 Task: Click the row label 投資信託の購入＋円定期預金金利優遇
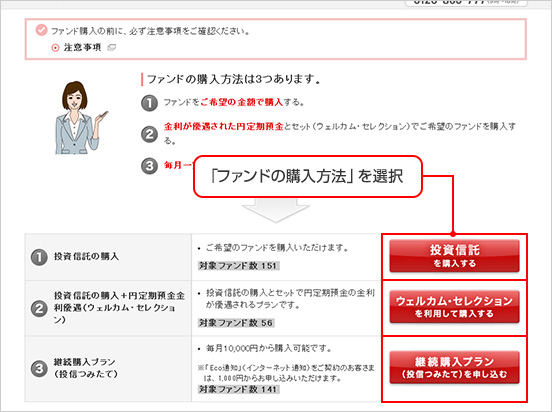119,307
